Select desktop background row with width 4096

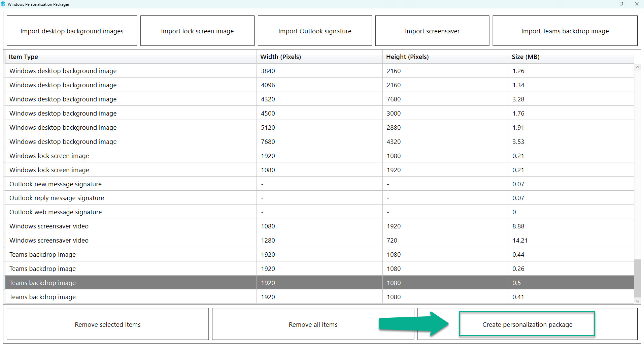pyautogui.click(x=319, y=85)
